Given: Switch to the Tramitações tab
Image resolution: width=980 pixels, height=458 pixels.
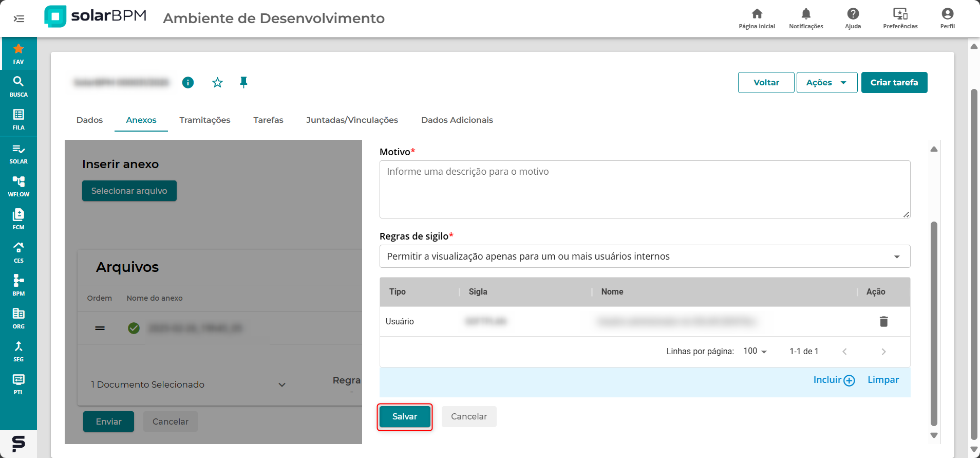Looking at the screenshot, I should tap(204, 120).
